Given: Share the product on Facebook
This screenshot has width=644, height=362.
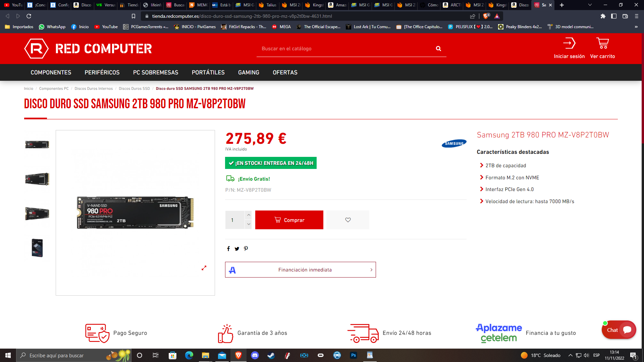Looking at the screenshot, I should click(x=228, y=249).
